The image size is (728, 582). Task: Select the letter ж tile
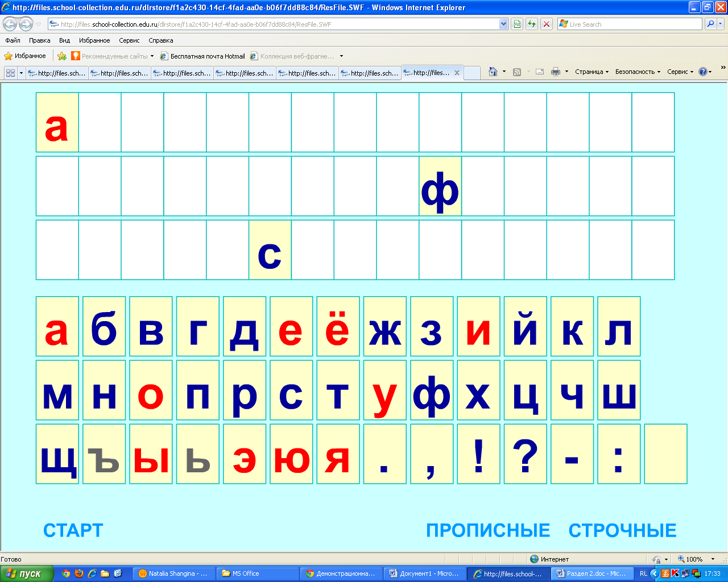[x=385, y=326]
